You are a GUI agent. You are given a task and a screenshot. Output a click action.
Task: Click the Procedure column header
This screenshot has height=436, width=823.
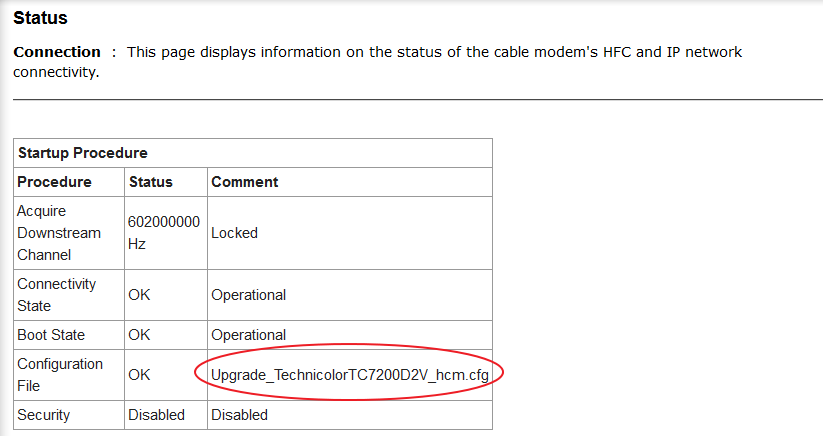point(54,182)
